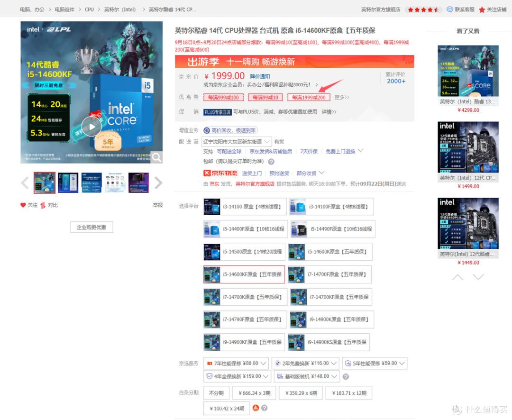Open 英特尔官方旗舰店 store link in header
The image size is (512, 420).
click(x=381, y=9)
